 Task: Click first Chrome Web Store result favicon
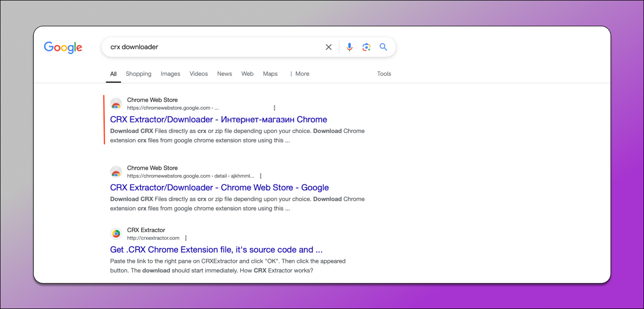[116, 104]
